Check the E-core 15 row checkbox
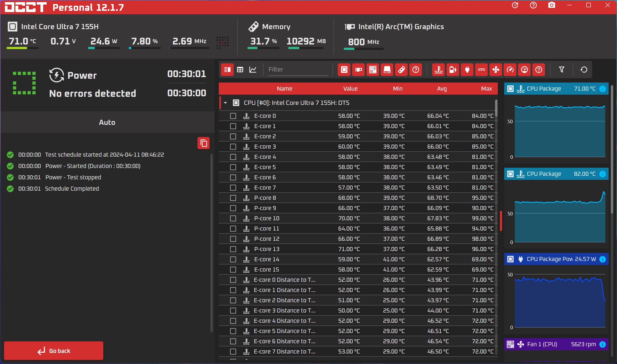 coord(233,270)
